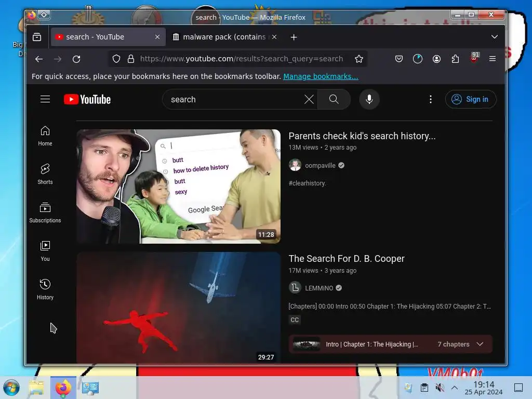The image size is (532, 399).
Task: Open Firefox View button
Action: [x=37, y=37]
